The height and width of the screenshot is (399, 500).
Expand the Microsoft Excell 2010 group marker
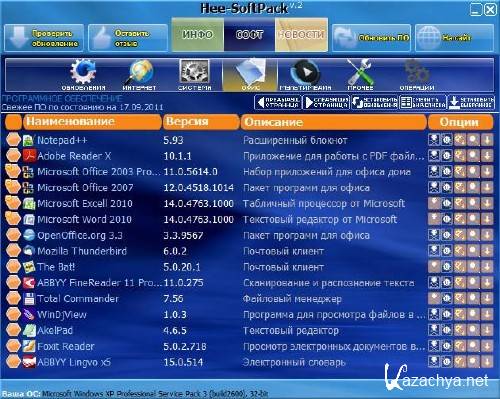(x=13, y=203)
